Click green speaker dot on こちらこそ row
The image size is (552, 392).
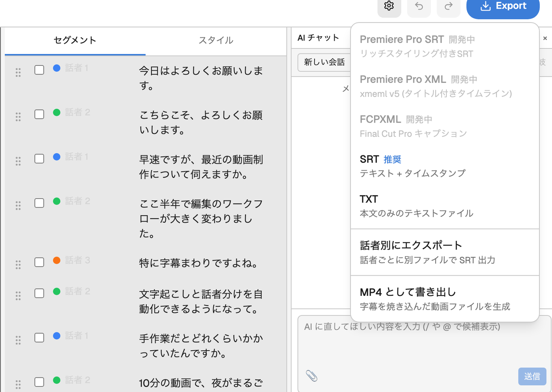pyautogui.click(x=57, y=112)
